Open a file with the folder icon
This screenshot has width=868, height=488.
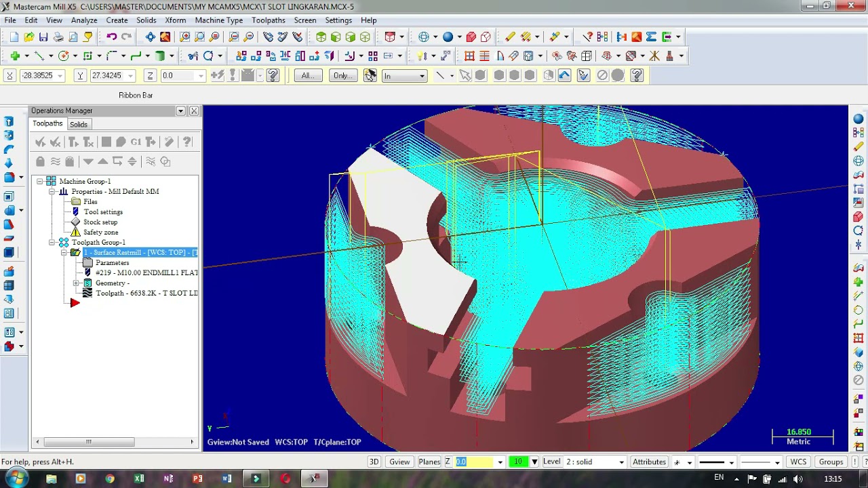click(28, 37)
